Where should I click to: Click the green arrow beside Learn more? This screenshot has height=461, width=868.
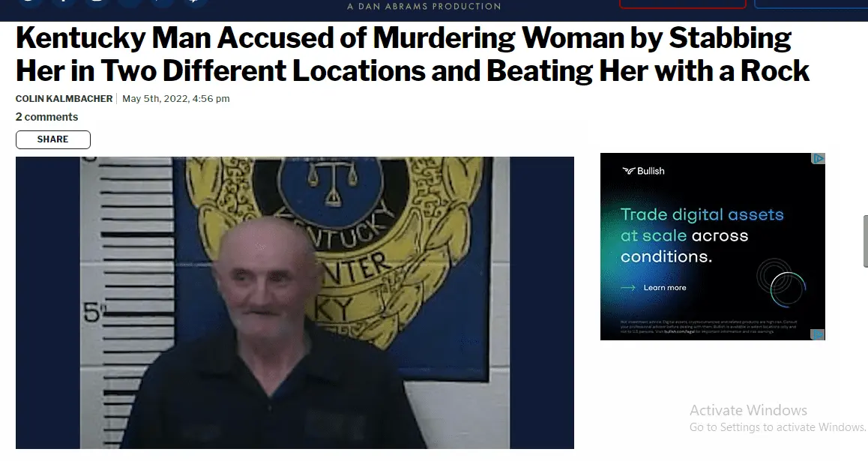point(627,288)
